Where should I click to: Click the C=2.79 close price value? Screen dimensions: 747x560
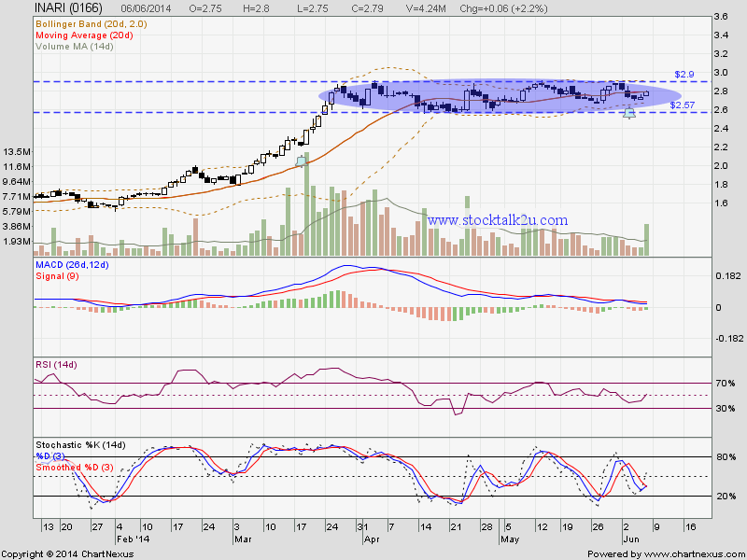click(x=365, y=8)
